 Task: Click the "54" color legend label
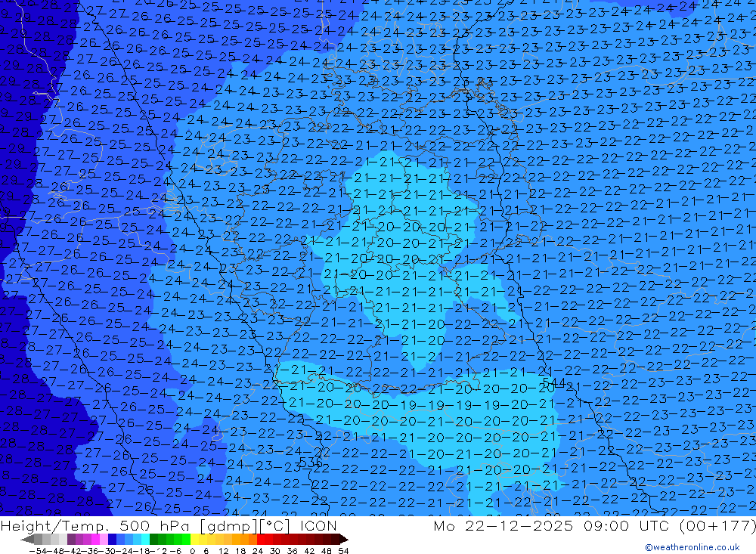343,551
